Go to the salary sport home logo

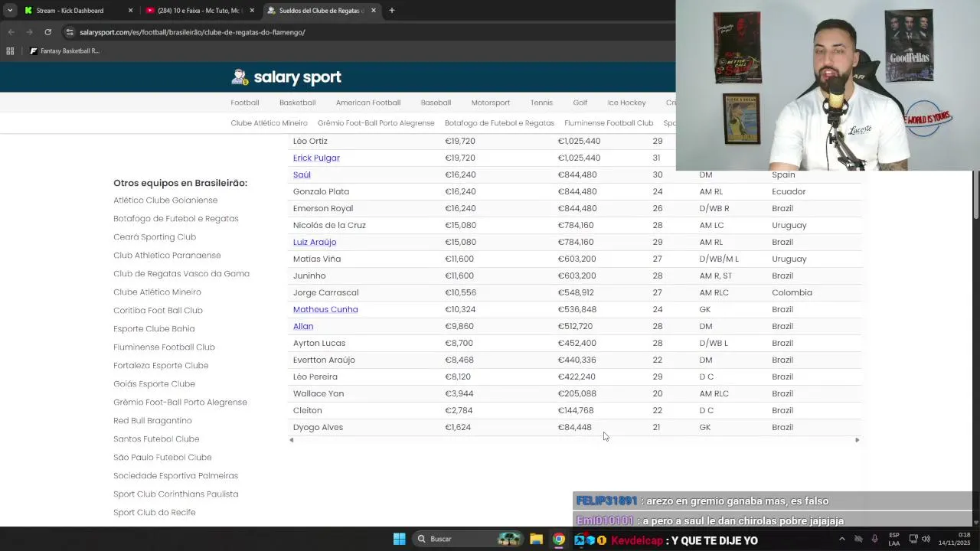pos(286,77)
